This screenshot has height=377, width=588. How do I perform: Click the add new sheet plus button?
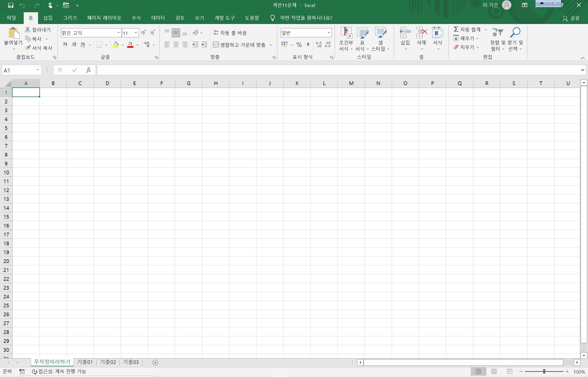(x=155, y=362)
